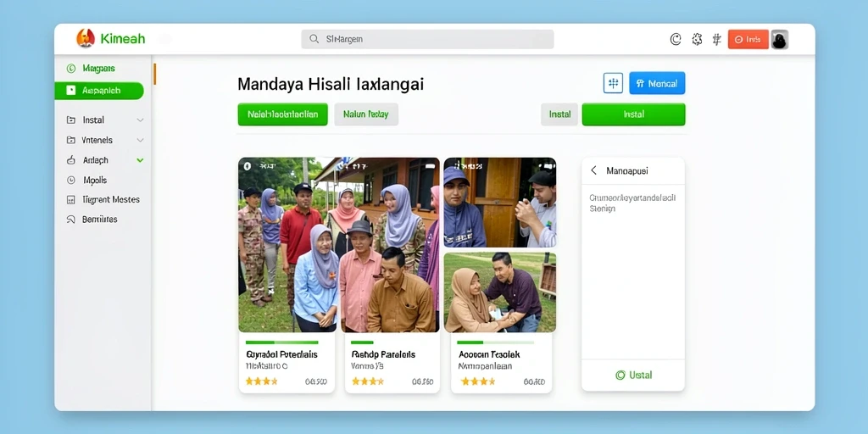Open the couple on grass photo

[x=500, y=292]
